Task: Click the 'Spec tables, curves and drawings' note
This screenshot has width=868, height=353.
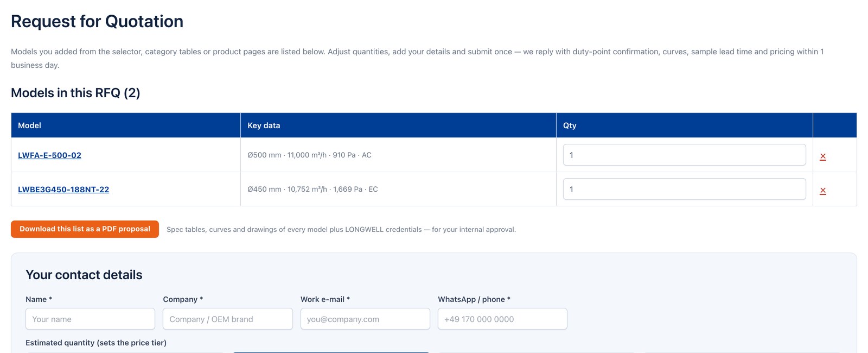Action: click(341, 230)
